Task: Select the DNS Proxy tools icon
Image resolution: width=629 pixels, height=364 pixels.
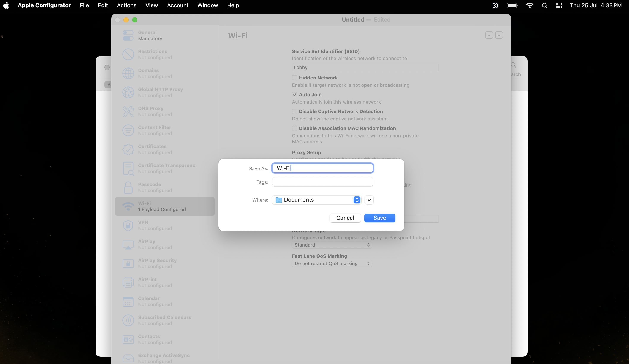Action: [x=128, y=111]
